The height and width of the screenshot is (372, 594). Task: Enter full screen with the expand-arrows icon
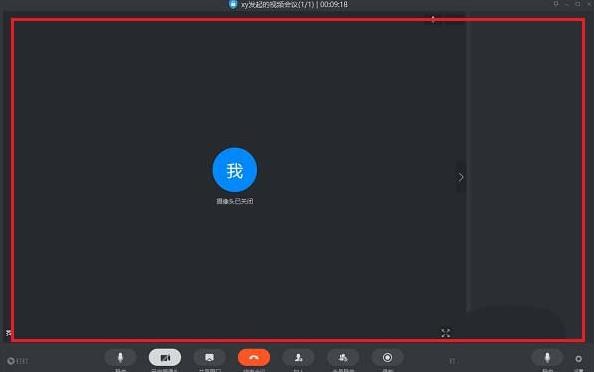(446, 333)
